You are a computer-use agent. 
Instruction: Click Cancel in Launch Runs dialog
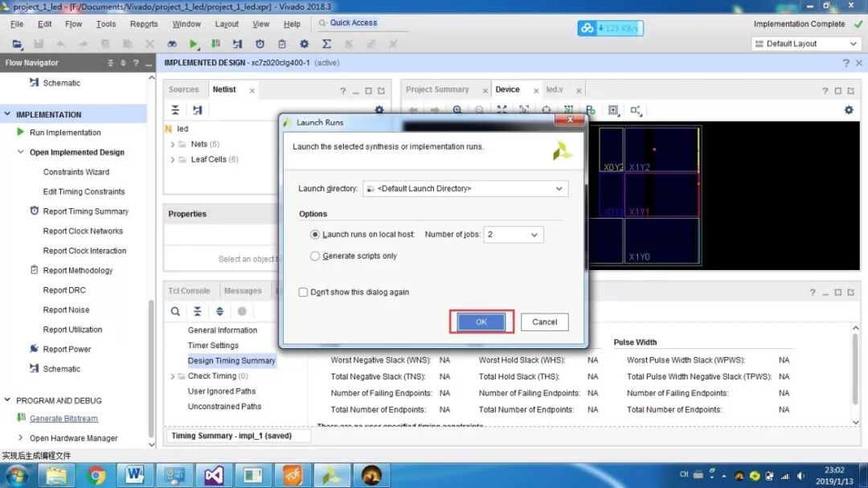(545, 322)
